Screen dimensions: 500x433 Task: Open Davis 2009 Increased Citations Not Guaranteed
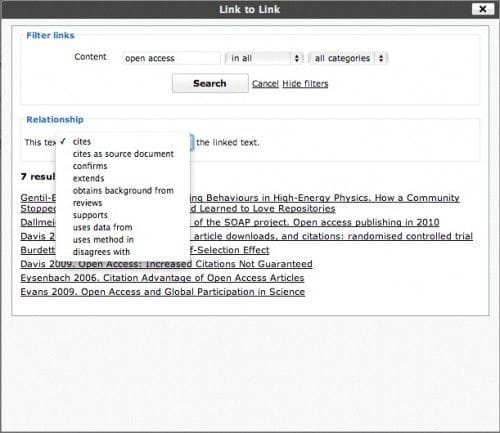[x=166, y=264]
